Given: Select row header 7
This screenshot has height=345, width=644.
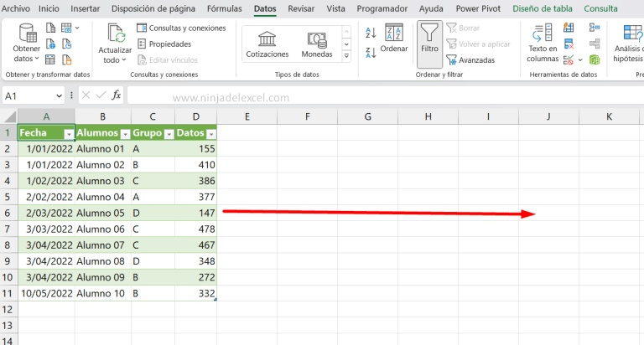Looking at the screenshot, I should tap(8, 229).
